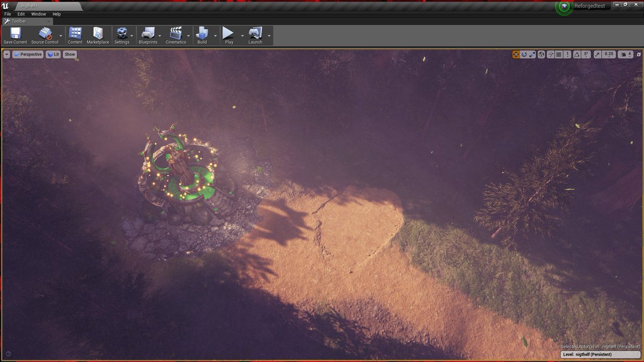The width and height of the screenshot is (644, 362).
Task: Click the surface snapping icon
Action: tap(551, 54)
